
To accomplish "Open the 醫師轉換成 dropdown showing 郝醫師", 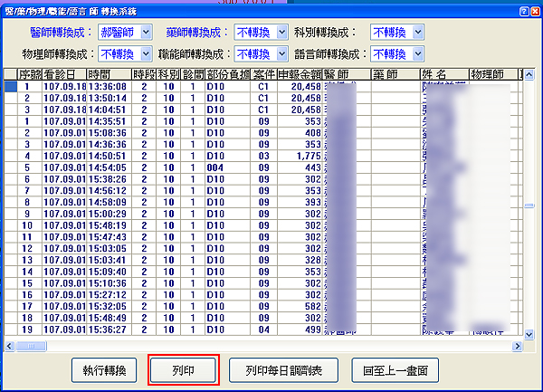I will pyautogui.click(x=145, y=32).
